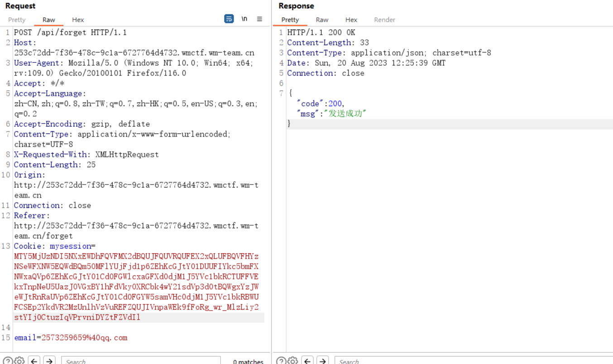Go to next match in Request search
The width and height of the screenshot is (613, 364).
(x=49, y=360)
